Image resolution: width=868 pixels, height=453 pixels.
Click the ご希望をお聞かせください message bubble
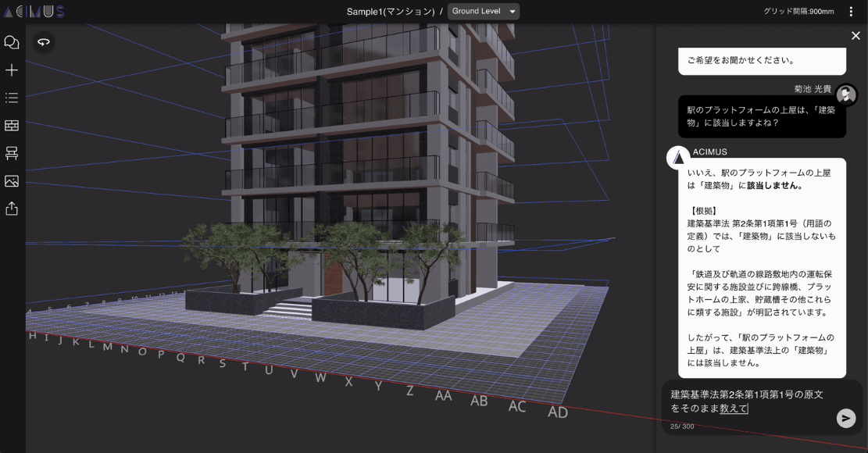pos(762,61)
